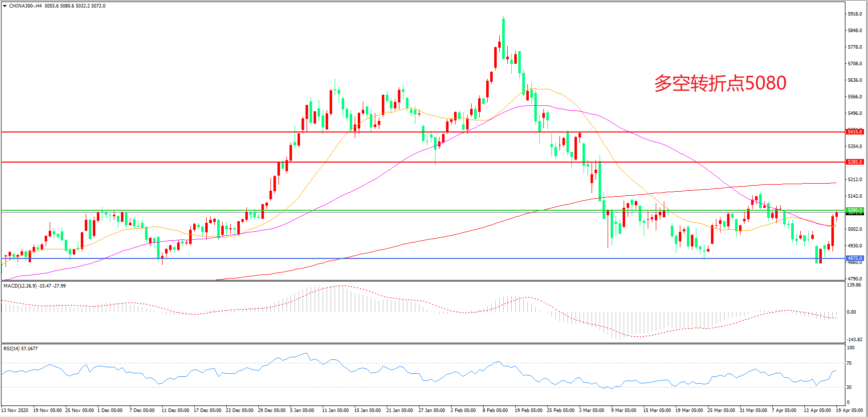Click the green 5080.0 price level tag
The width and height of the screenshot is (868, 417).
point(854,210)
